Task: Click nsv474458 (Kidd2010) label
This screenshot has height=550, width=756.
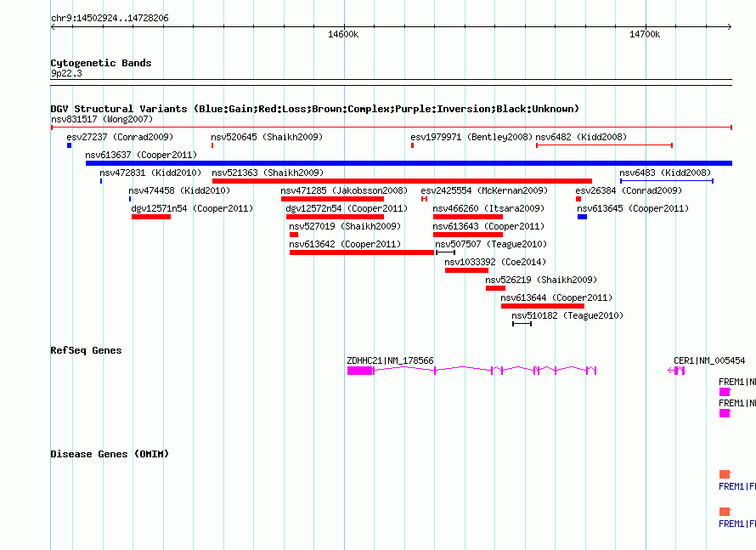Action: (x=179, y=190)
